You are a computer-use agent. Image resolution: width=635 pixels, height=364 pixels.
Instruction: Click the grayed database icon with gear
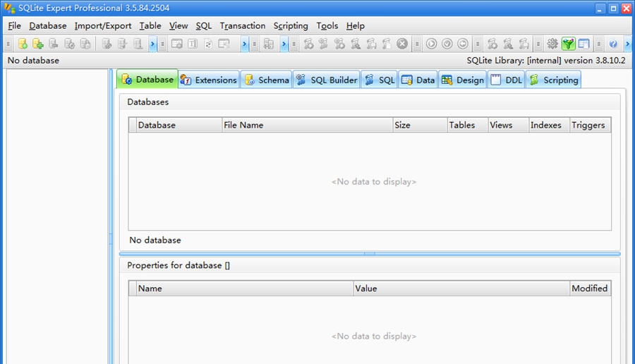tap(69, 44)
